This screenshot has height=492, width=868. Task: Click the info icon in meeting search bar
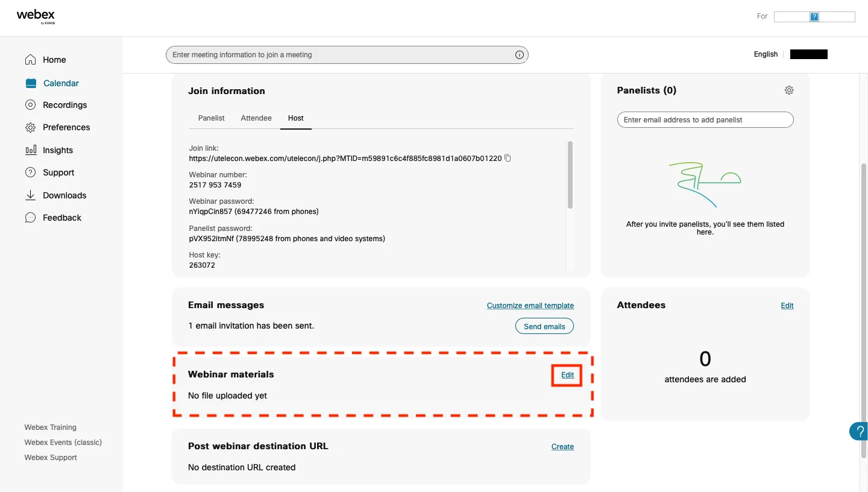(x=520, y=55)
